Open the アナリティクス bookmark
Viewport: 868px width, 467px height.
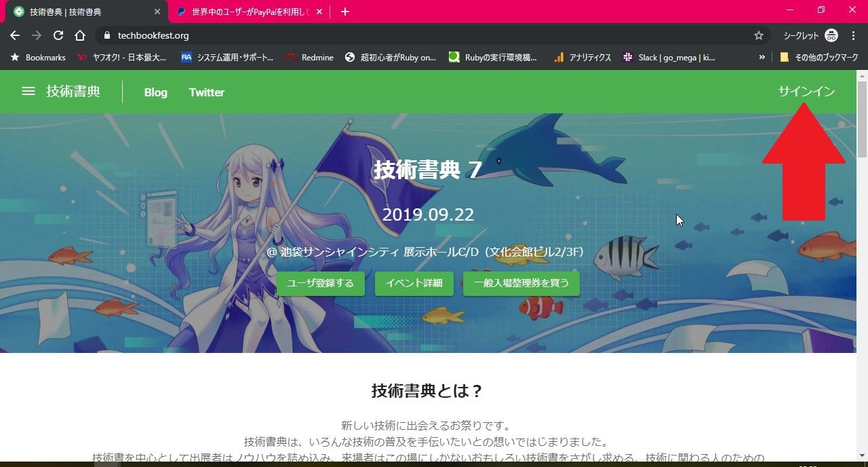(x=583, y=58)
